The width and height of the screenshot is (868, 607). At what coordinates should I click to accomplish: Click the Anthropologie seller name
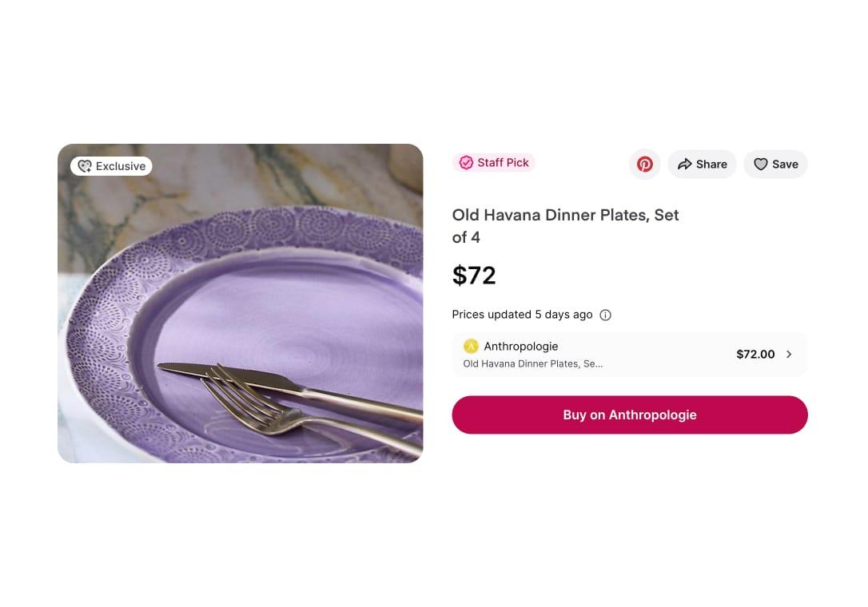[521, 347]
